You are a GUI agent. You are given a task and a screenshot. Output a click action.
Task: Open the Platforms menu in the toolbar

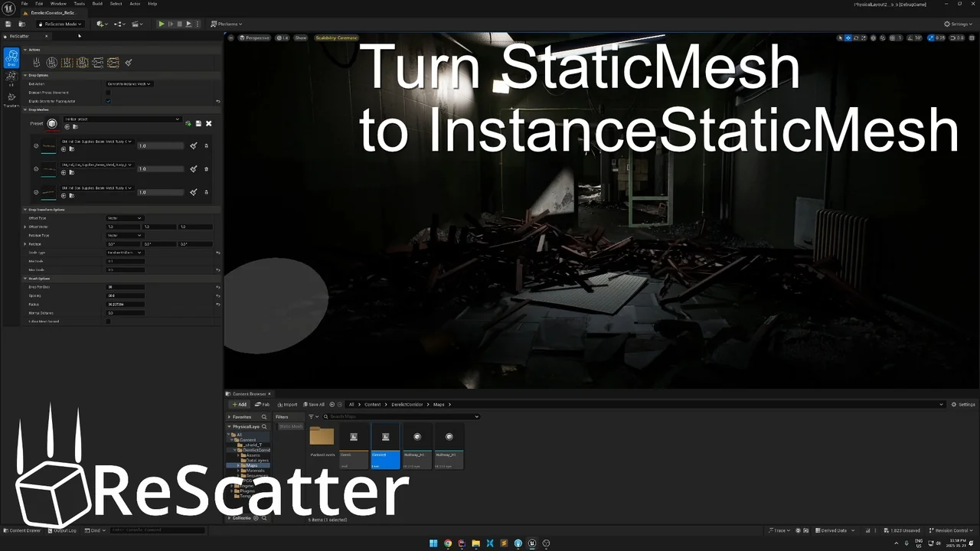pyautogui.click(x=227, y=24)
